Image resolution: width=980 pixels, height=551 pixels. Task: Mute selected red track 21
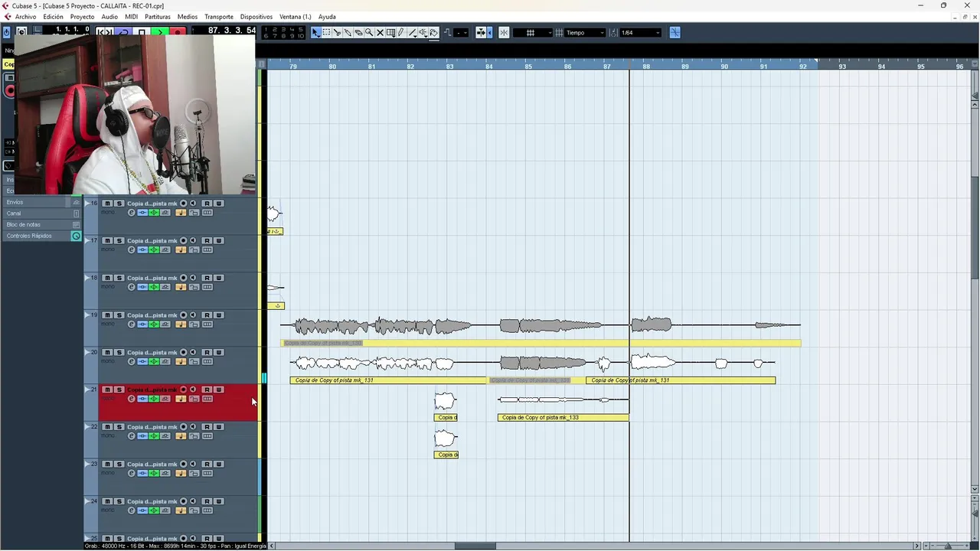tap(107, 390)
